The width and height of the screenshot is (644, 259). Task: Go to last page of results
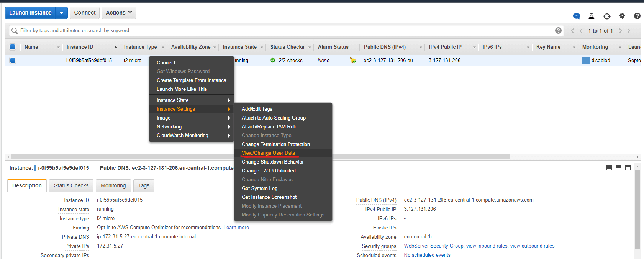coord(629,31)
